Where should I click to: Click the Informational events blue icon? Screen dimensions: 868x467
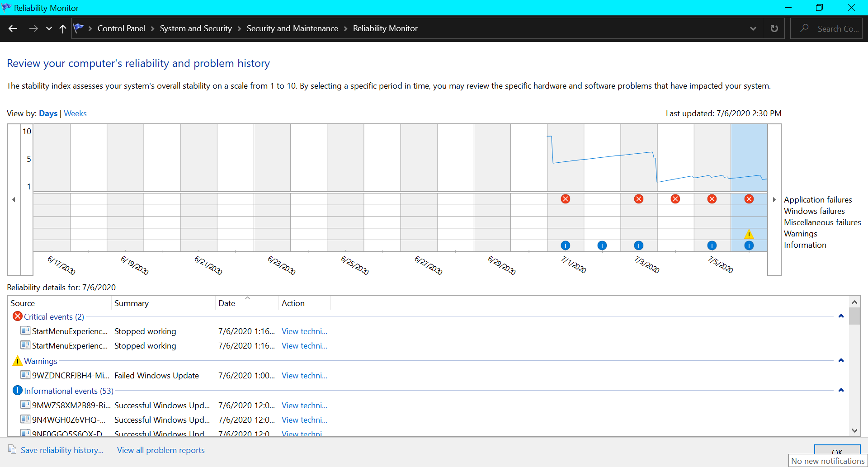pos(18,390)
